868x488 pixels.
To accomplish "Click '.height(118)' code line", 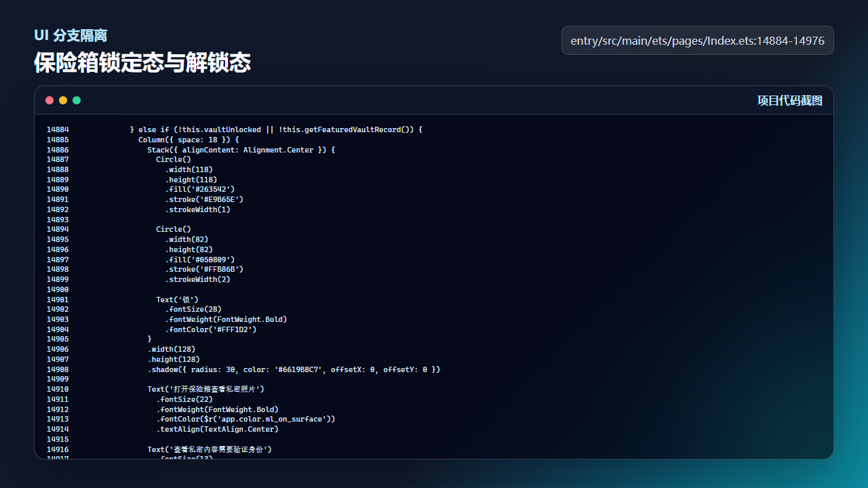I will tap(191, 180).
